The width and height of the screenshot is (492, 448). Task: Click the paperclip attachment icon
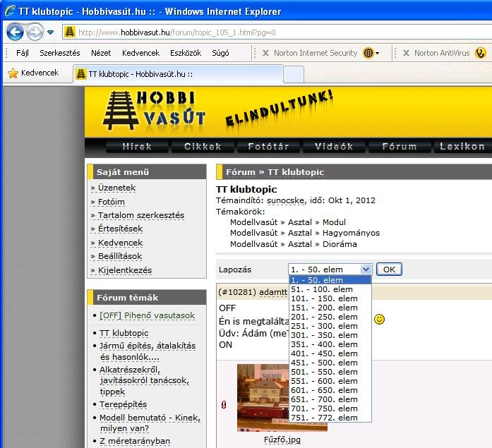coord(224,405)
